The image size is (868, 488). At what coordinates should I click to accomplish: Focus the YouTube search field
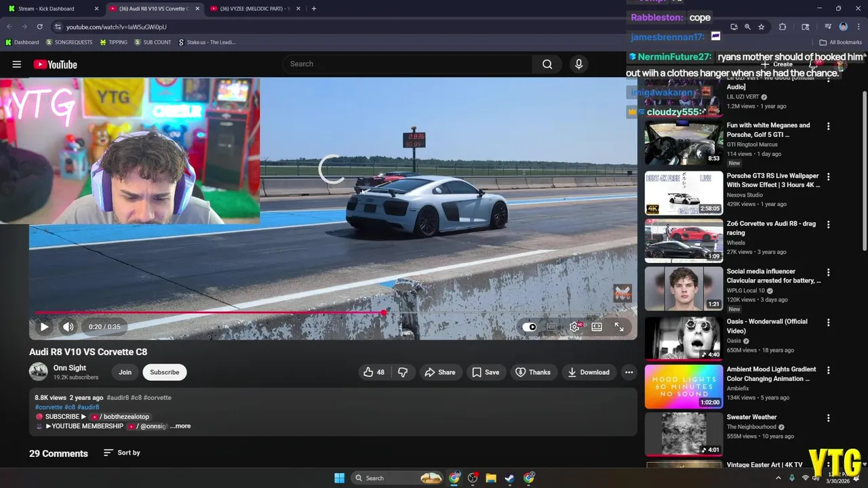(x=407, y=64)
